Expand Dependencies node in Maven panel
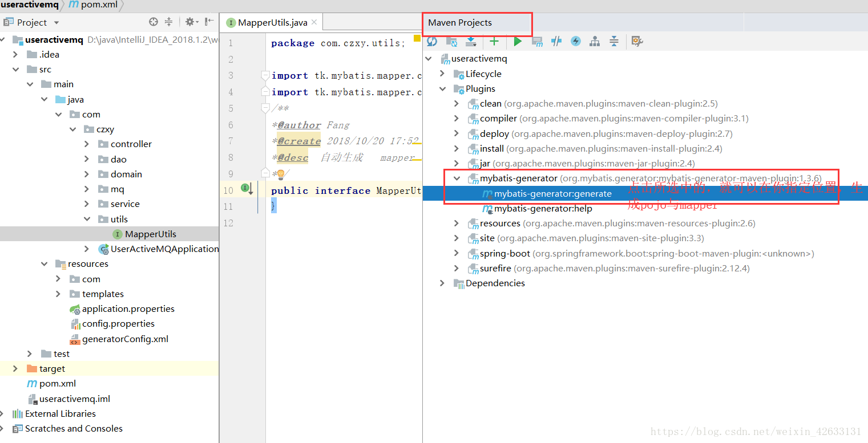This screenshot has height=443, width=868. [442, 283]
